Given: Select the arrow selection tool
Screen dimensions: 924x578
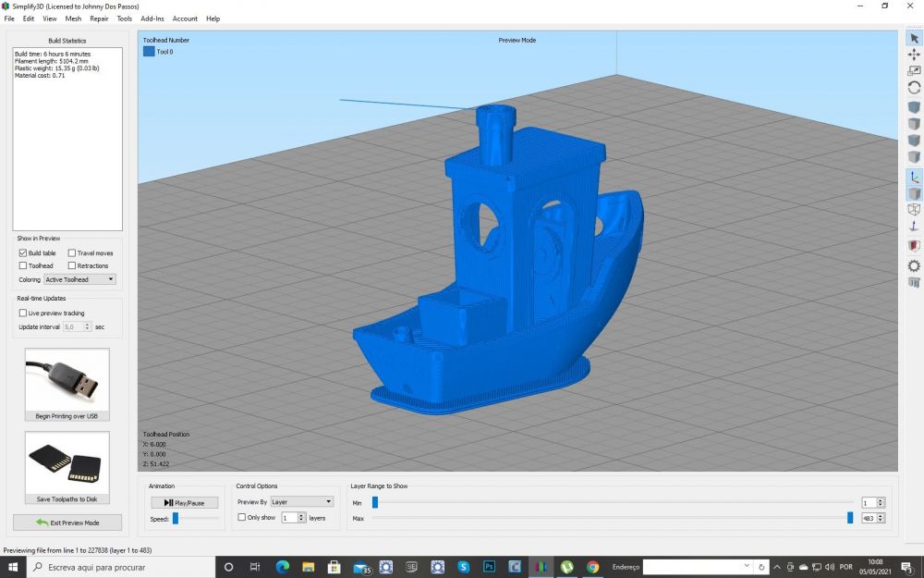Looking at the screenshot, I should [914, 38].
